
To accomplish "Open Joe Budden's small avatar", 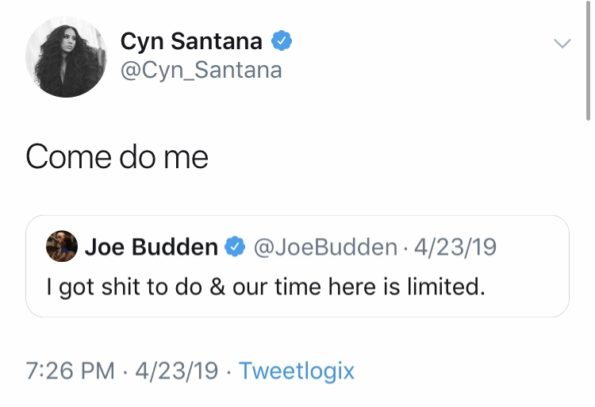I will coord(61,246).
